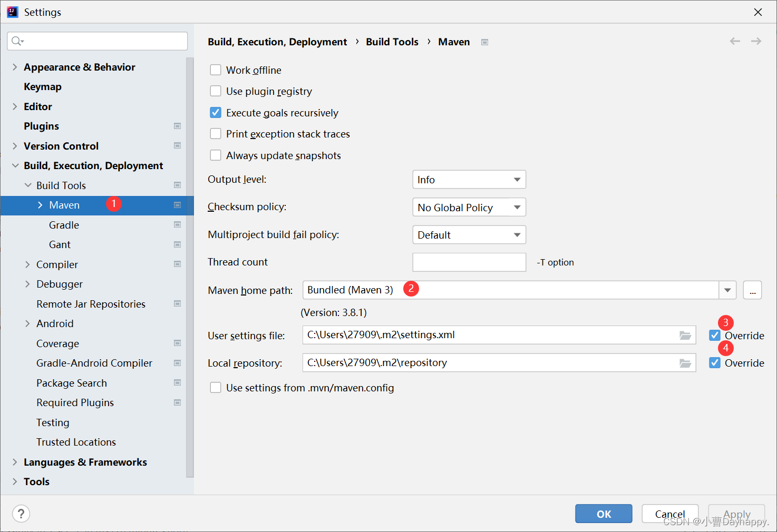The image size is (777, 532).
Task: Open the Output level dropdown
Action: [469, 180]
